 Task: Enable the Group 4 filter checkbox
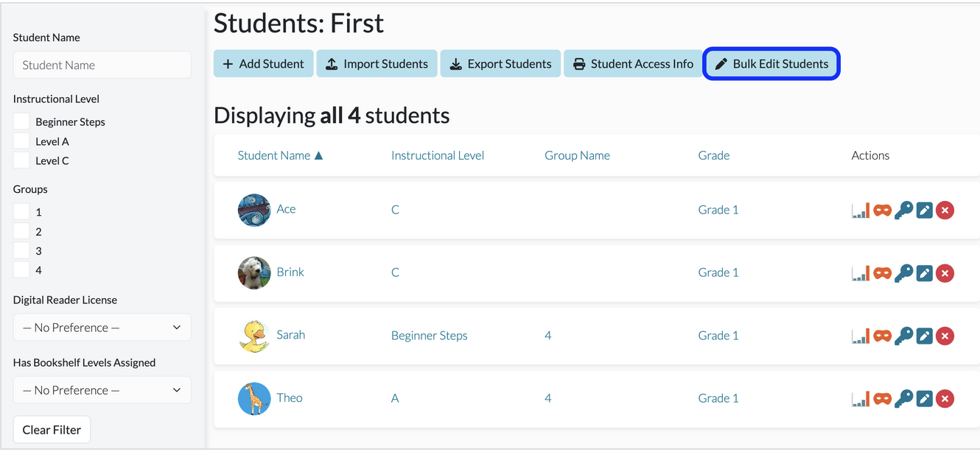21,269
